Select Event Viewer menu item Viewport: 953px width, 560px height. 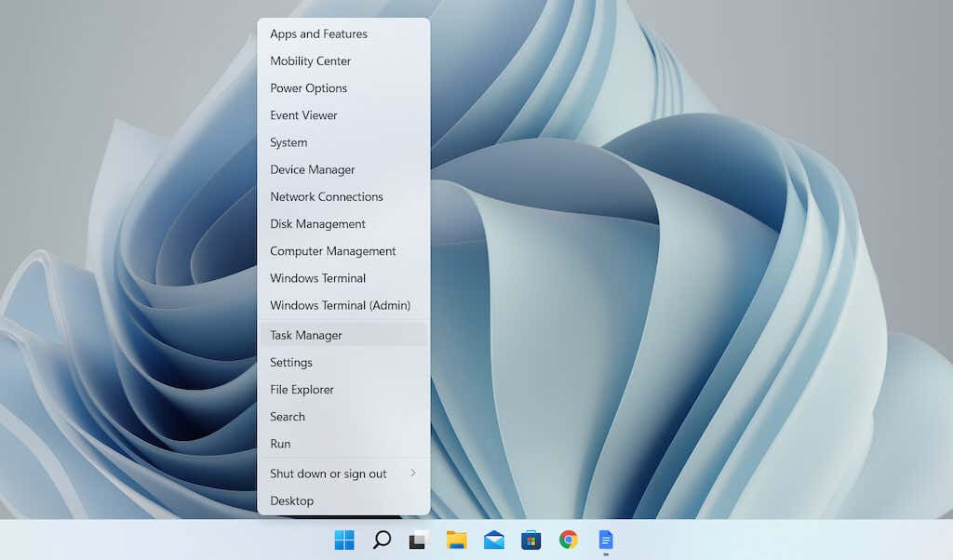[x=303, y=115]
